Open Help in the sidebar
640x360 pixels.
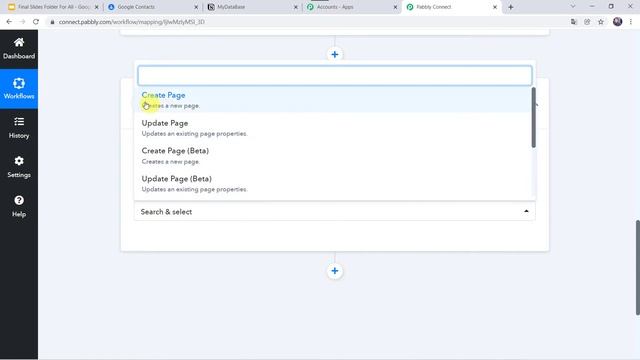click(19, 207)
